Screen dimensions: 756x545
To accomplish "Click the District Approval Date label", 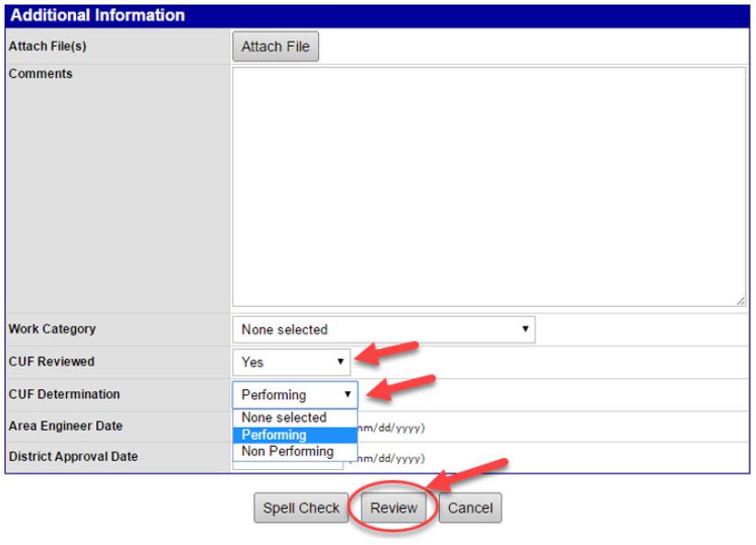I will point(73,457).
